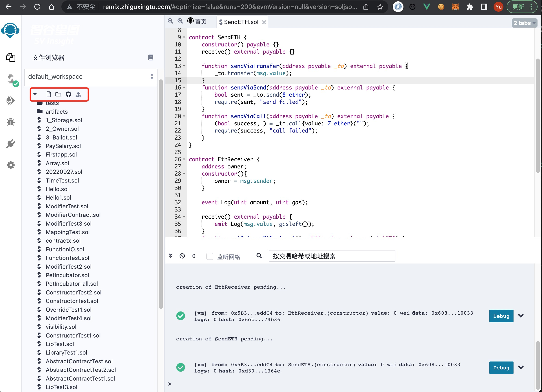The width and height of the screenshot is (542, 392).
Task: Zoom in the editor font
Action: tap(180, 21)
